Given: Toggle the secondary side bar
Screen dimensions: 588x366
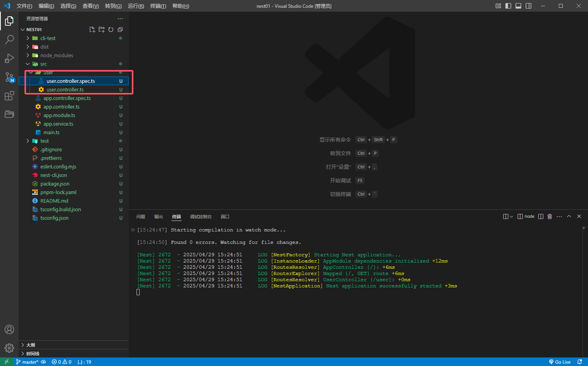Looking at the screenshot, I should pos(528,6).
